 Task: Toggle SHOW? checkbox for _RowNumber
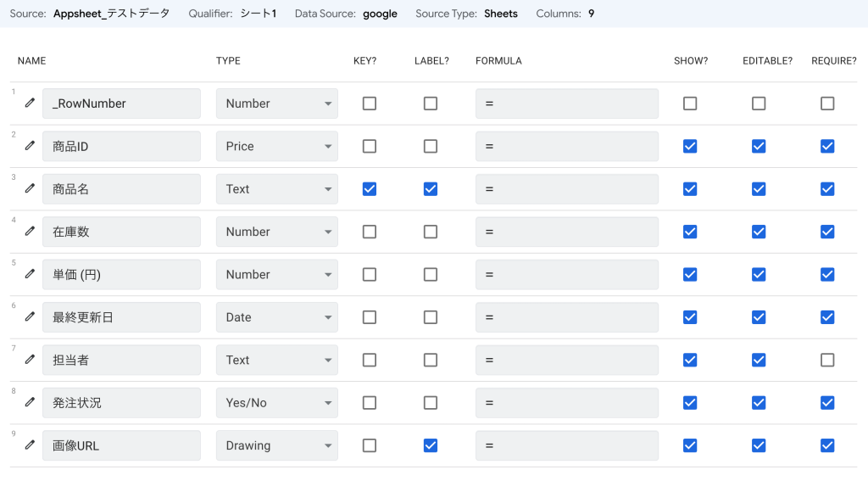coord(690,103)
